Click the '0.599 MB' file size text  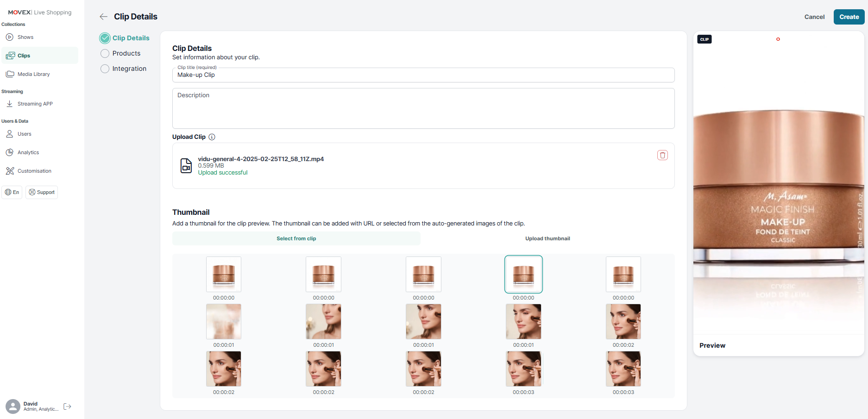[211, 166]
